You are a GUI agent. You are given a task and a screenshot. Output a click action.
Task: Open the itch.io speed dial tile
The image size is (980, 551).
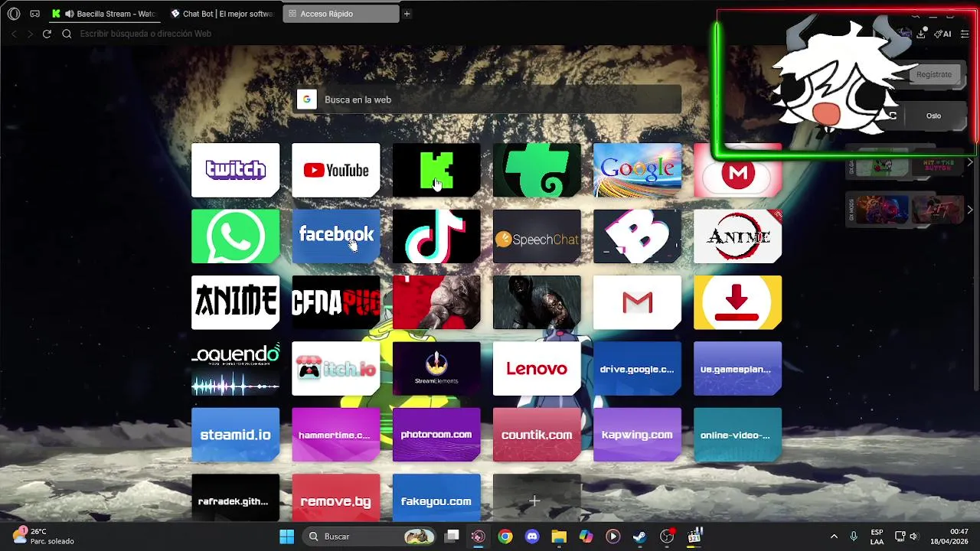tap(335, 369)
